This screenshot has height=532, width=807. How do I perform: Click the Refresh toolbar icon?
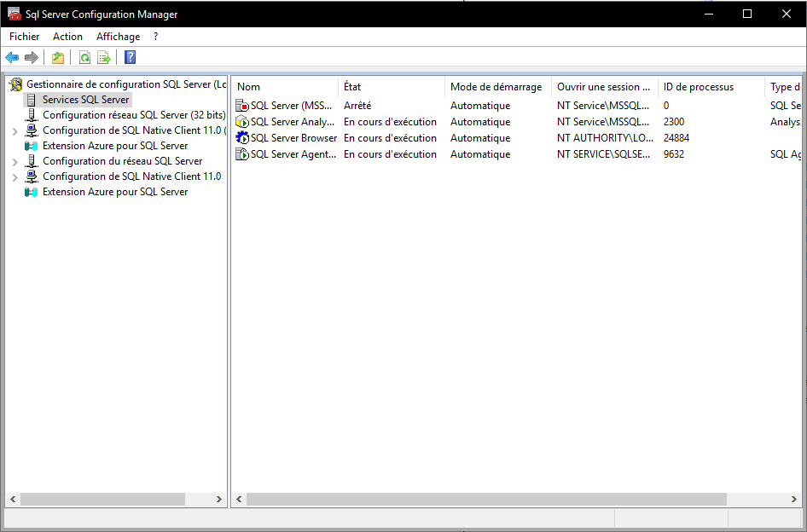pyautogui.click(x=84, y=58)
